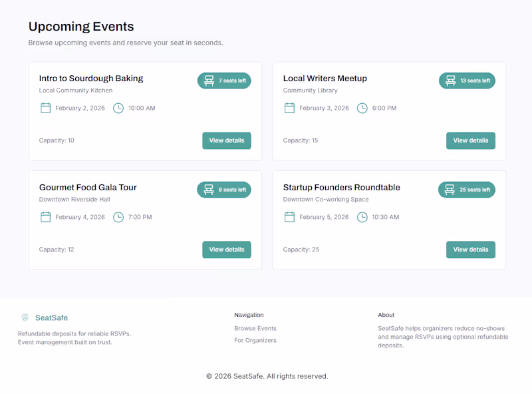
Task: View details for Gourmet Food Gala Tour
Action: point(227,250)
